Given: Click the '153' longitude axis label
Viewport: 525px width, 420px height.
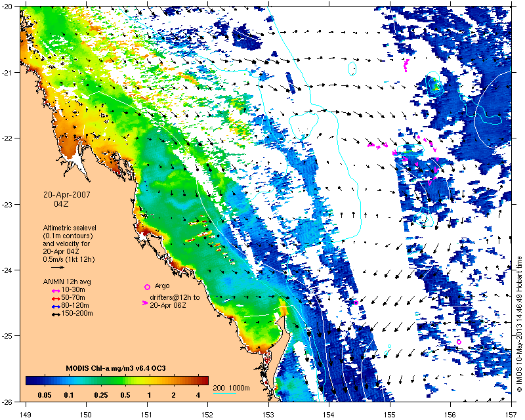Looking at the screenshot, I should tap(268, 415).
